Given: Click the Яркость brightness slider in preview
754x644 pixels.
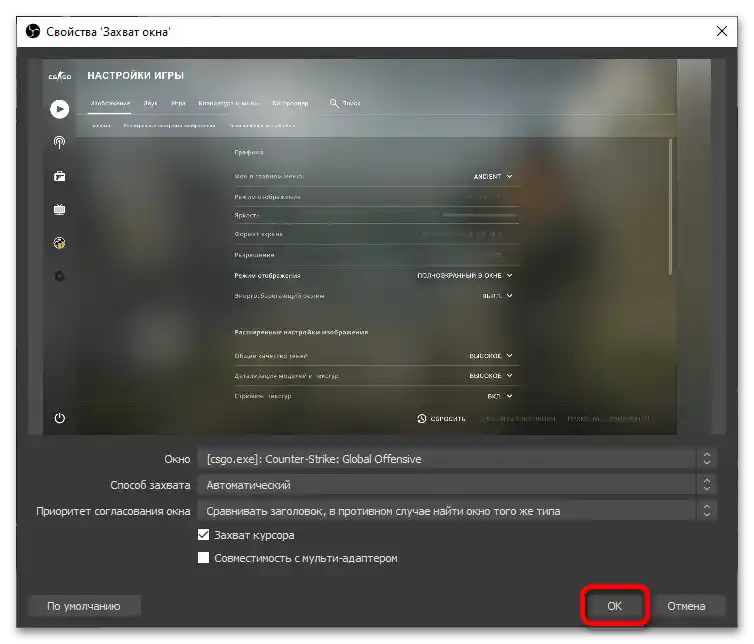Looking at the screenshot, I should 479,215.
